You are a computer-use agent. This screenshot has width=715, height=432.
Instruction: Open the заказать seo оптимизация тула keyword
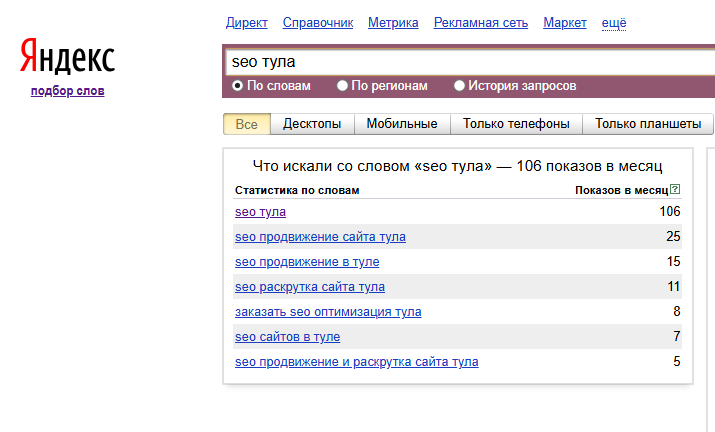tap(328, 312)
